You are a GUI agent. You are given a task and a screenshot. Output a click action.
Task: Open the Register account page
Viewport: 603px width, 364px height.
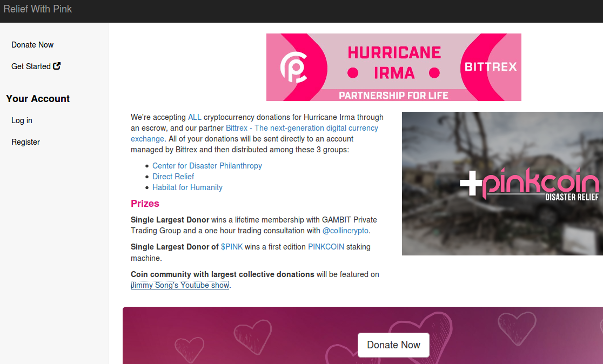pos(25,142)
